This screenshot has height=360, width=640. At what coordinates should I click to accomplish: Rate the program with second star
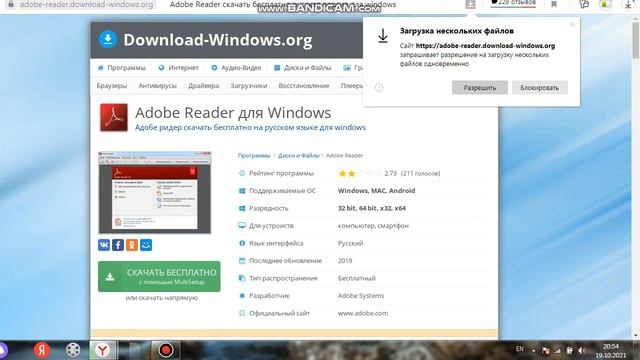click(x=351, y=173)
